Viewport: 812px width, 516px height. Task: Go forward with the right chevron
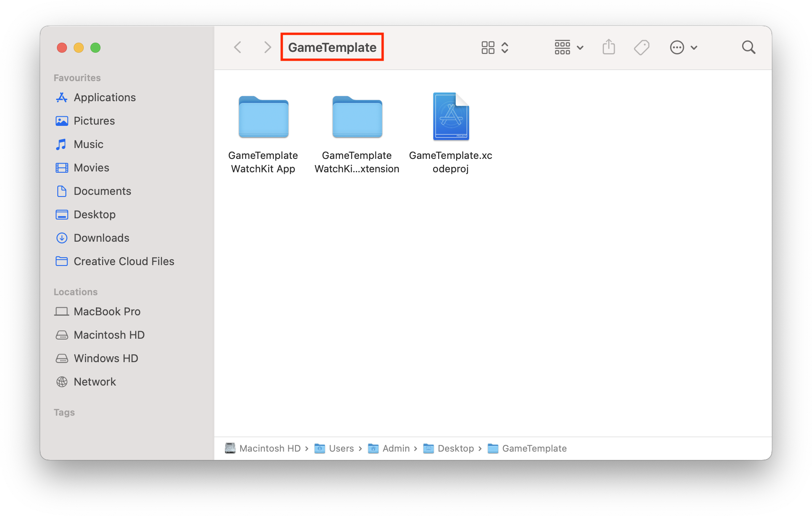267,47
